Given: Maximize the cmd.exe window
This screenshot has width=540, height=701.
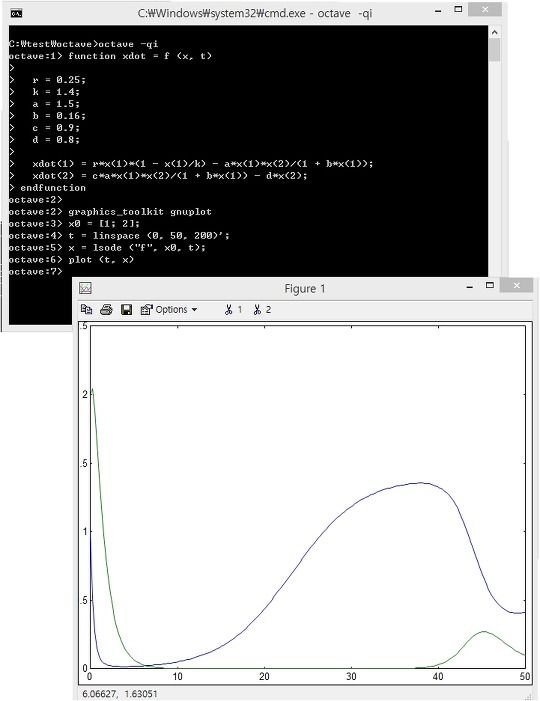Looking at the screenshot, I should [458, 9].
